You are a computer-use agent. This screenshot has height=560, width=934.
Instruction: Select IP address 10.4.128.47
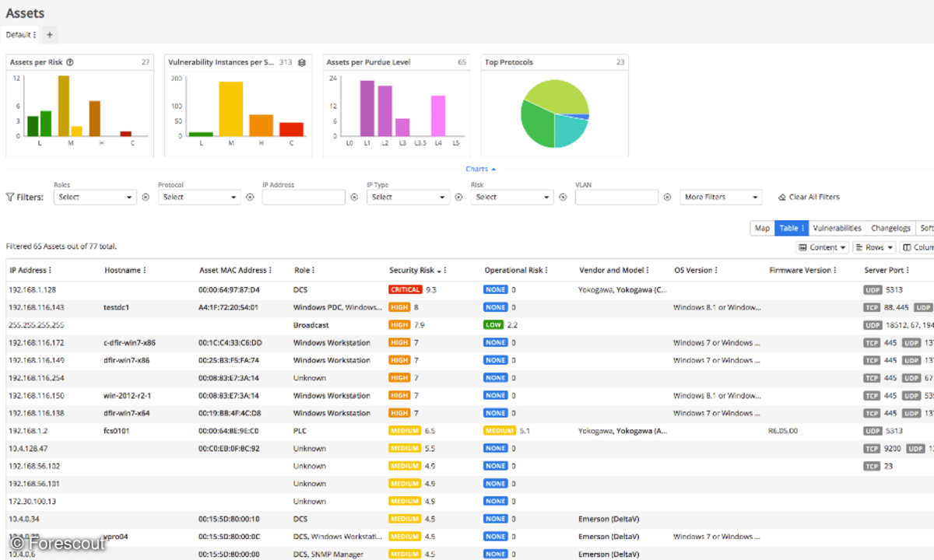(28, 449)
